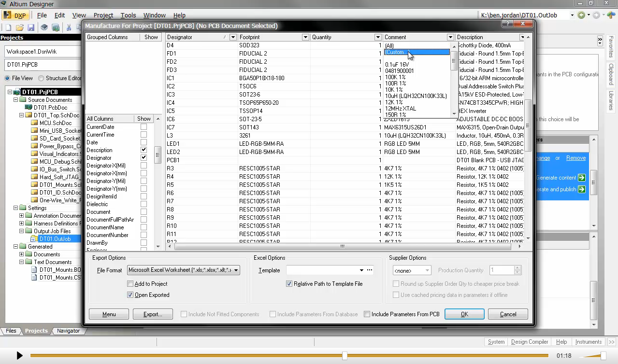Click the dialog help question mark button
The width and height of the screenshot is (618, 364).
point(507,23)
